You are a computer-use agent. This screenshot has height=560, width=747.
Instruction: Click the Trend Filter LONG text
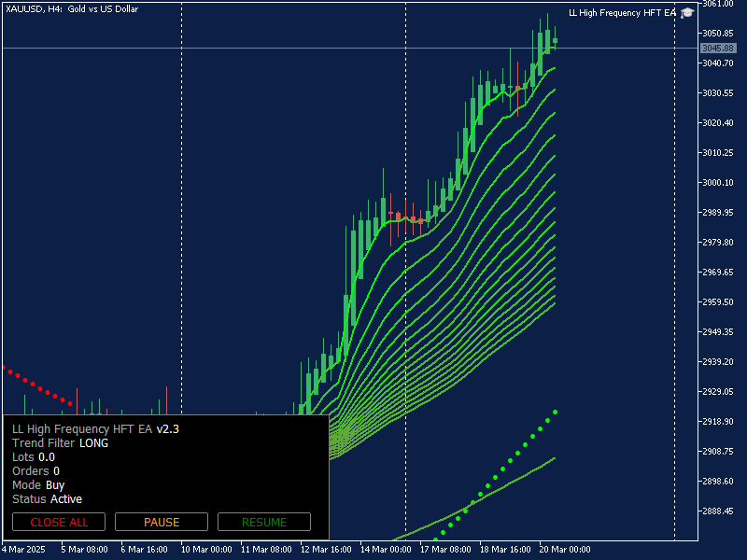tap(61, 442)
